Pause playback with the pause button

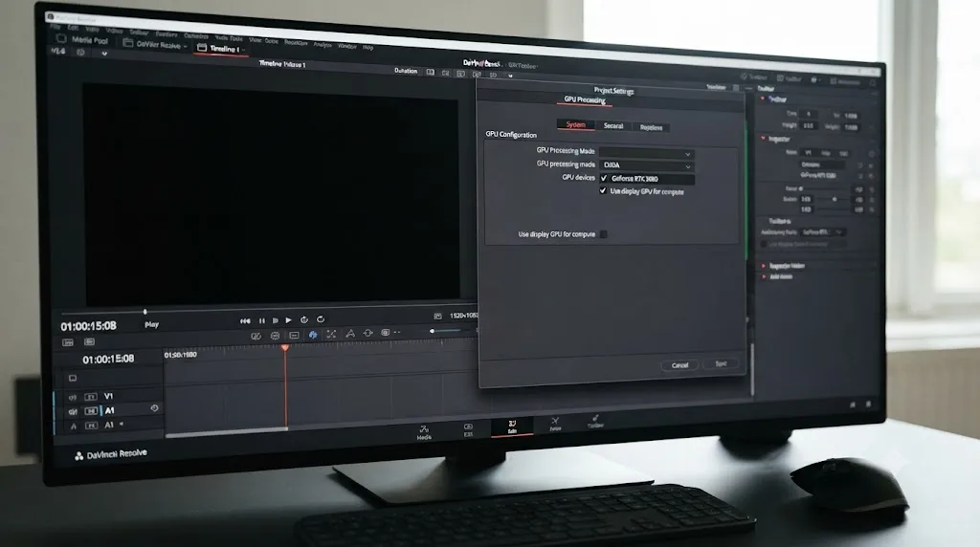[x=262, y=321]
